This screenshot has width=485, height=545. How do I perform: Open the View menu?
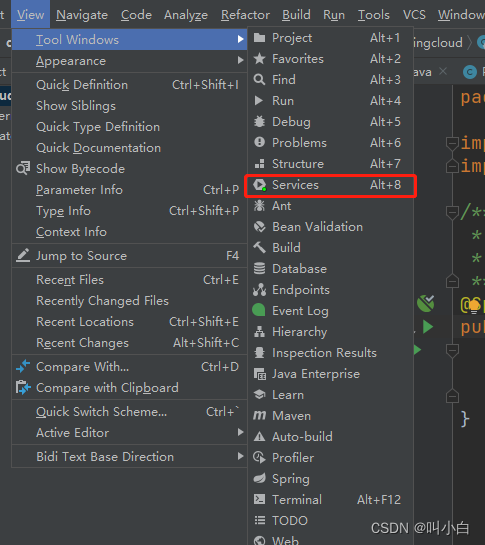[x=31, y=15]
